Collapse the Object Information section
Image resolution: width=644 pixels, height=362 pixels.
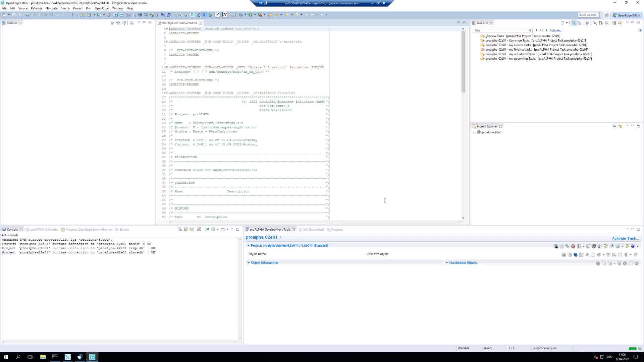coord(249,262)
